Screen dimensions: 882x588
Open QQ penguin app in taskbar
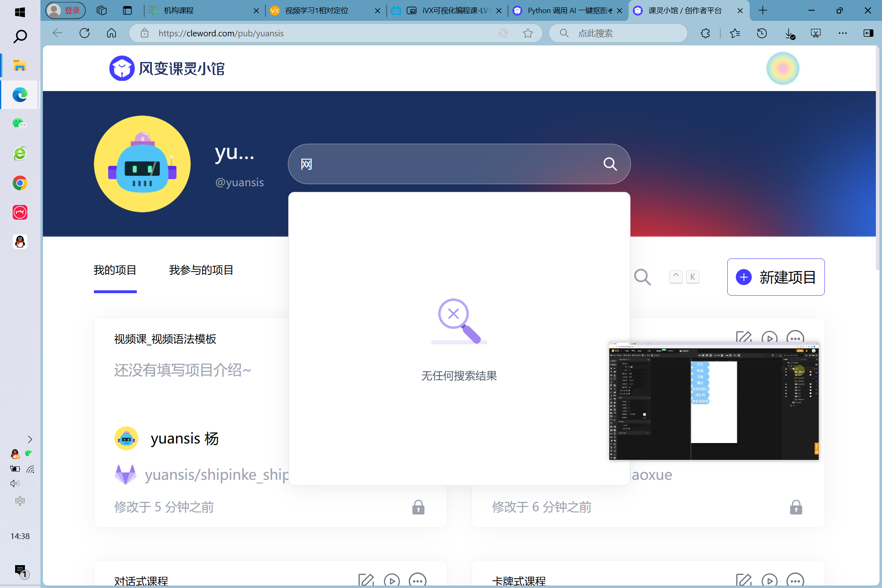coord(20,242)
